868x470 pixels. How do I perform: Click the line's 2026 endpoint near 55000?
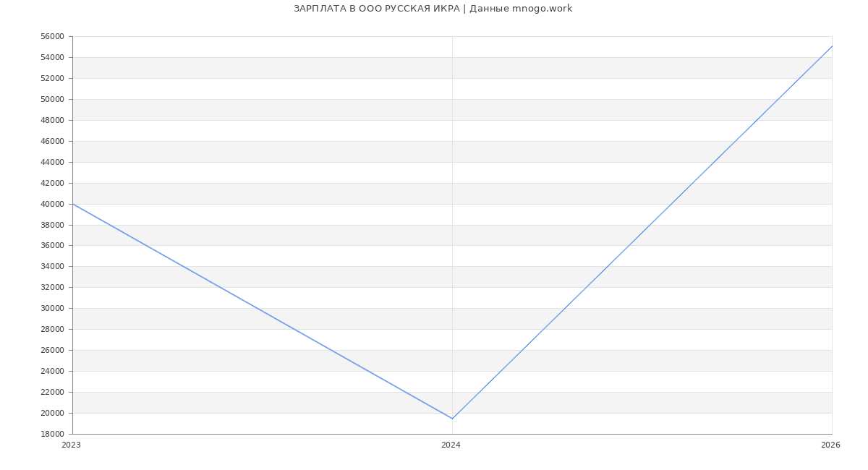[x=832, y=46]
